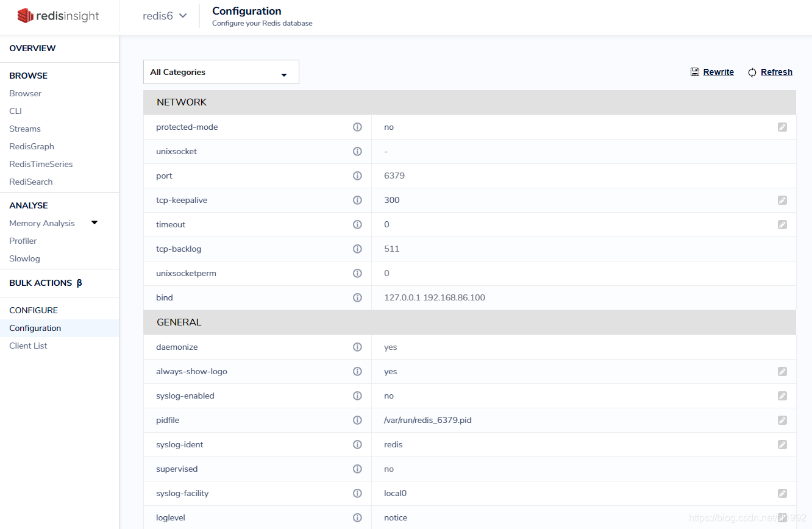This screenshot has width=812, height=529.
Task: Click the daemonize setting name
Action: (x=177, y=347)
